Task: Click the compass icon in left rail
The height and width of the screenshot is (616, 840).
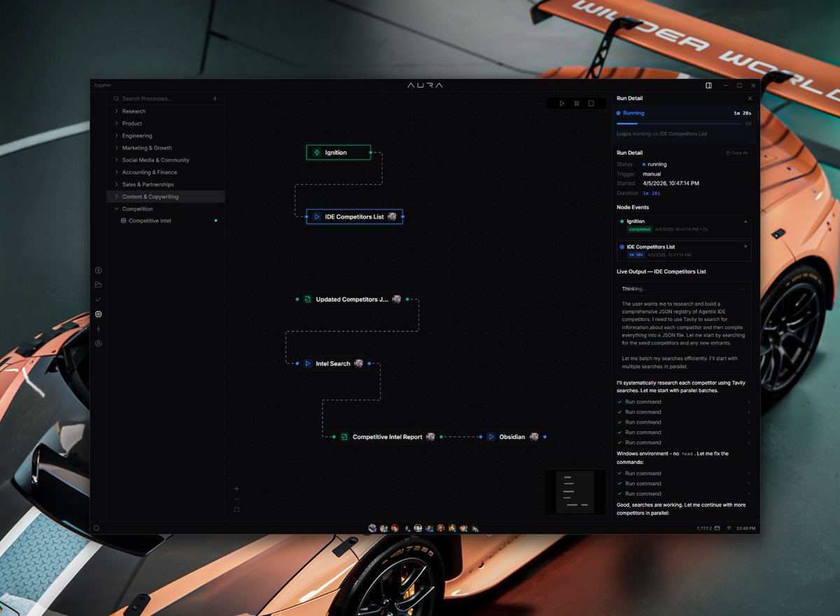Action: [x=98, y=270]
